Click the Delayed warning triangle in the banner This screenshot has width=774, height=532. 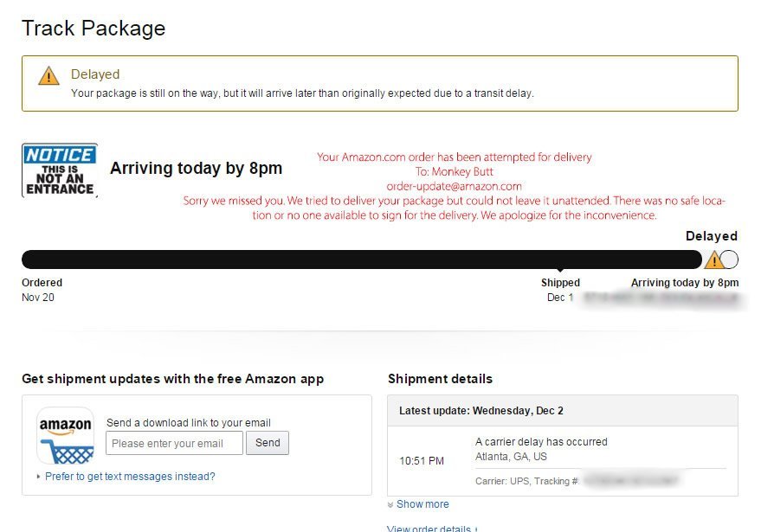(48, 75)
